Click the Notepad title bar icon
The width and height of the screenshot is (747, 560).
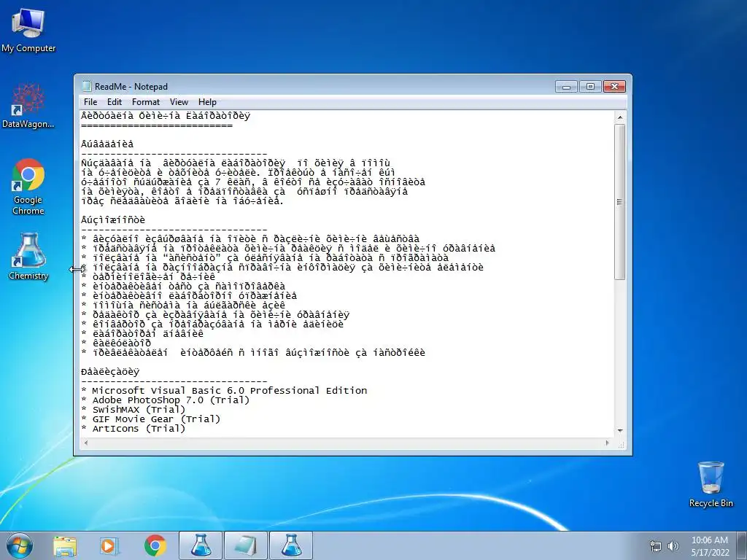pyautogui.click(x=86, y=86)
